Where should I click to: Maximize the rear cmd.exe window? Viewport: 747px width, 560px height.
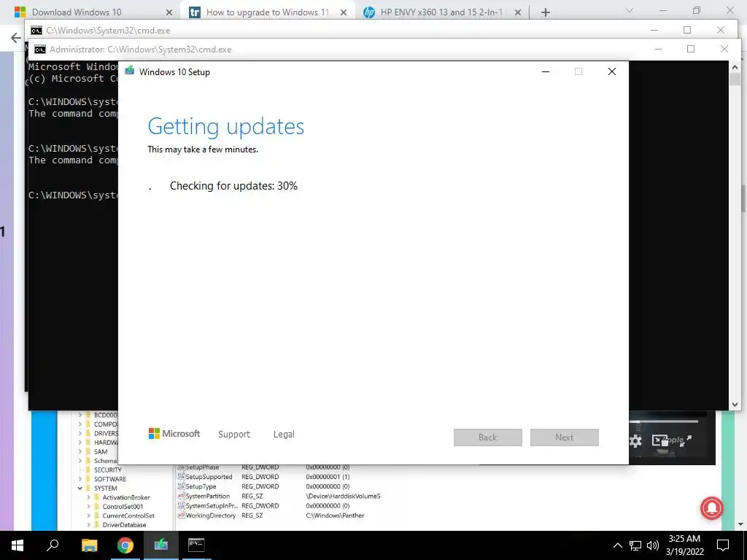click(x=687, y=30)
